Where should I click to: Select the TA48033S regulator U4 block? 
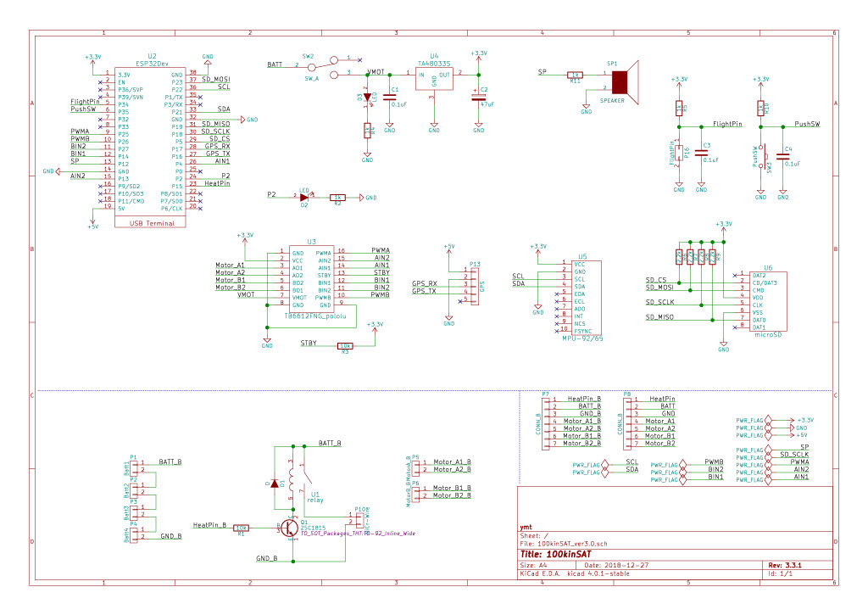pyautogui.click(x=434, y=77)
